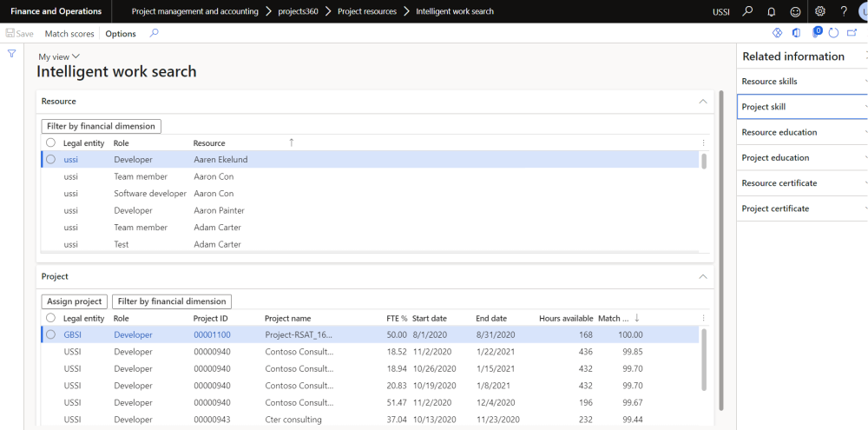This screenshot has width=868, height=430.
Task: Open the My view dropdown
Action: coord(59,56)
